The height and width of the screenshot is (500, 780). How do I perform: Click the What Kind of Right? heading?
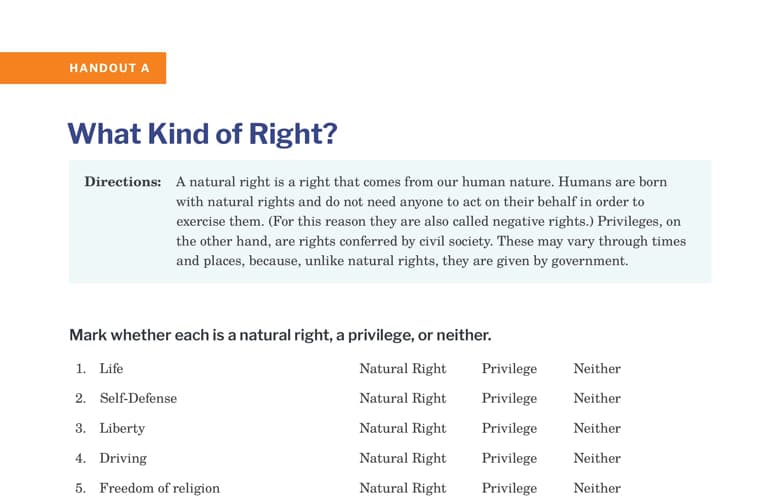pyautogui.click(x=202, y=134)
